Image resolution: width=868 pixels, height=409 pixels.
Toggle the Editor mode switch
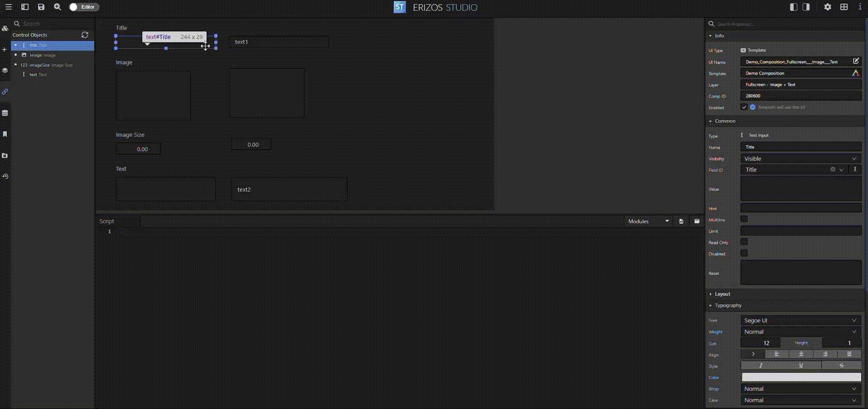point(84,7)
